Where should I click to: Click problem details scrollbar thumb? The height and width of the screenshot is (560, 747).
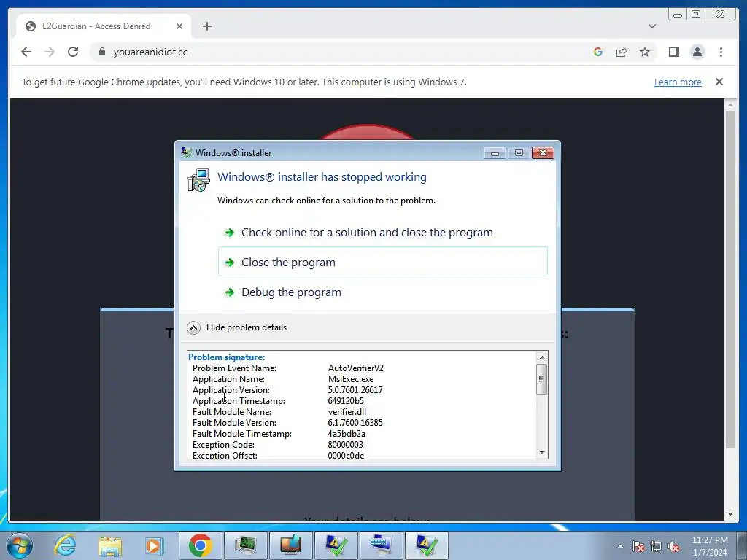tap(542, 379)
